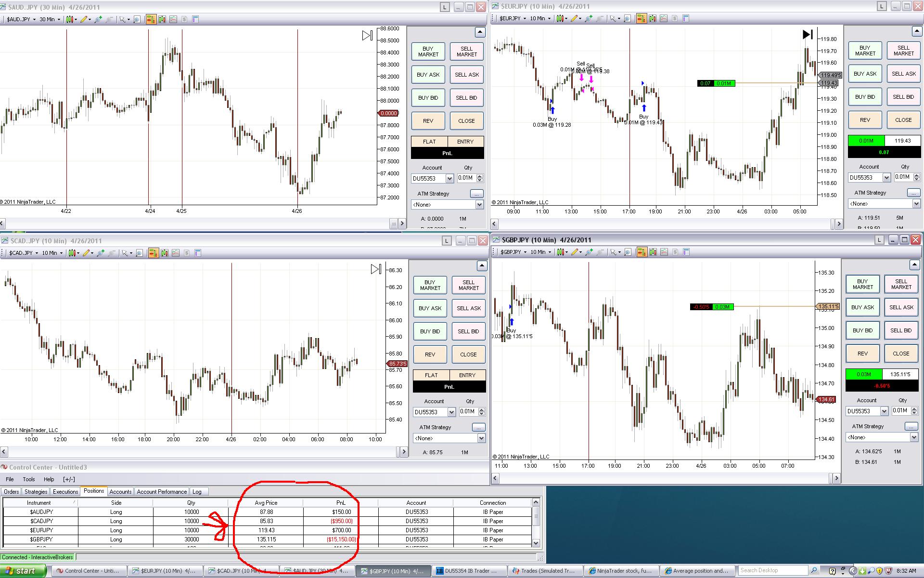Open chart properties icon in EURJPY toolbar
Image resolution: width=924 pixels, height=578 pixels.
pyautogui.click(x=686, y=18)
